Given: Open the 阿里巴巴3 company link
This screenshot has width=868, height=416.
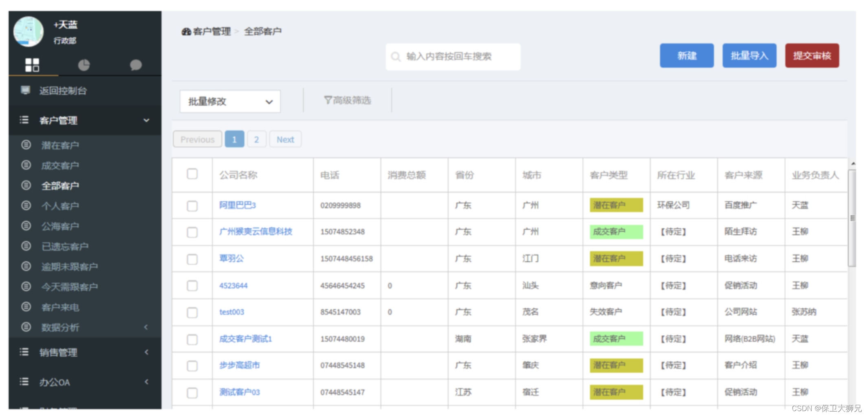Looking at the screenshot, I should (238, 205).
